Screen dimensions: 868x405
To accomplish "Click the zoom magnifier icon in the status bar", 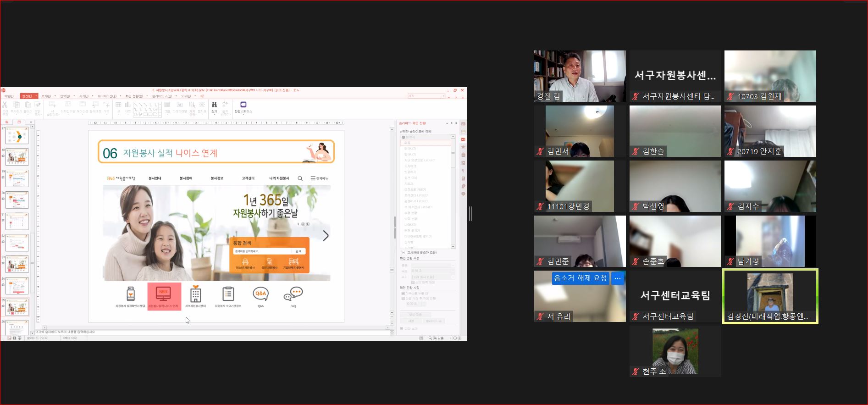I will [x=430, y=338].
